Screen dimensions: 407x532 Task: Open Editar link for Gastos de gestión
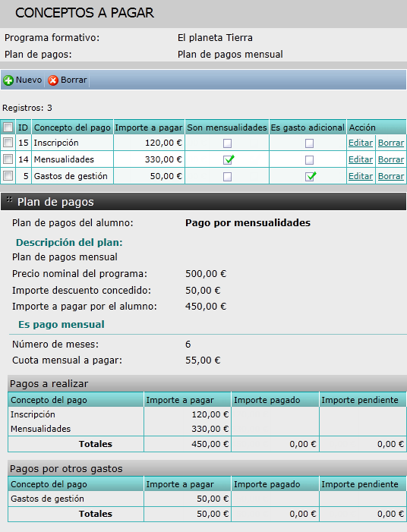click(361, 176)
